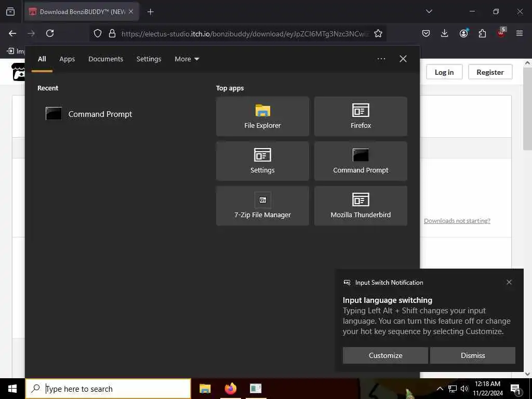Close the search panel with X
This screenshot has height=399, width=532.
(x=403, y=59)
